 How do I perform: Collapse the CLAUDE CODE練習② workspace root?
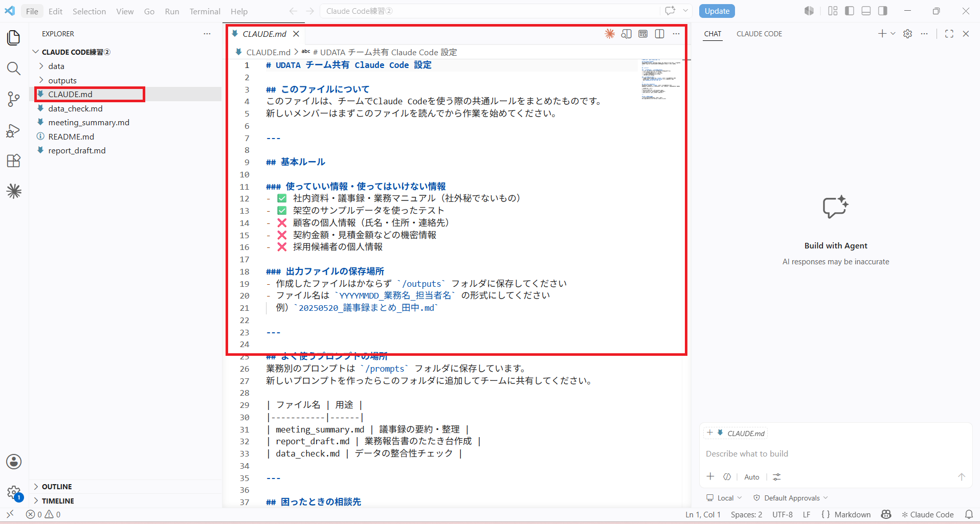tap(125, 52)
